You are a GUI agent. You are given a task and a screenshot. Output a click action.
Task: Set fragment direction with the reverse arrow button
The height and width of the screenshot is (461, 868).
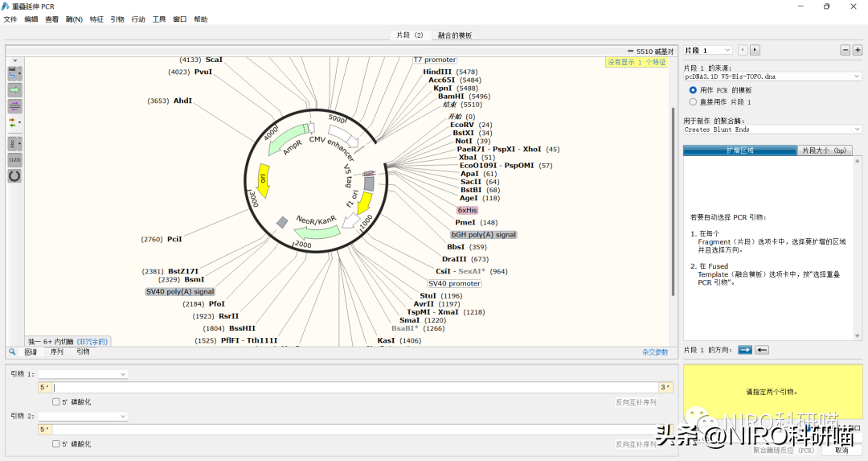click(762, 350)
